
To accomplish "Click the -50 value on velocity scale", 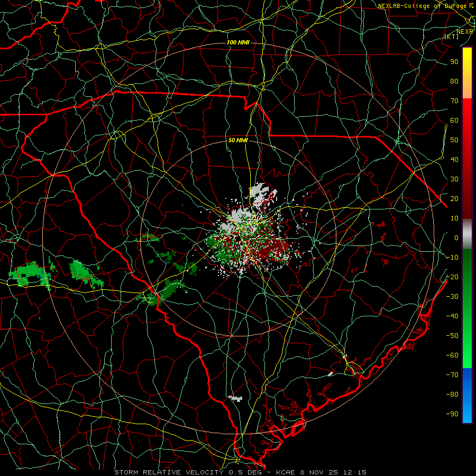I will [452, 336].
